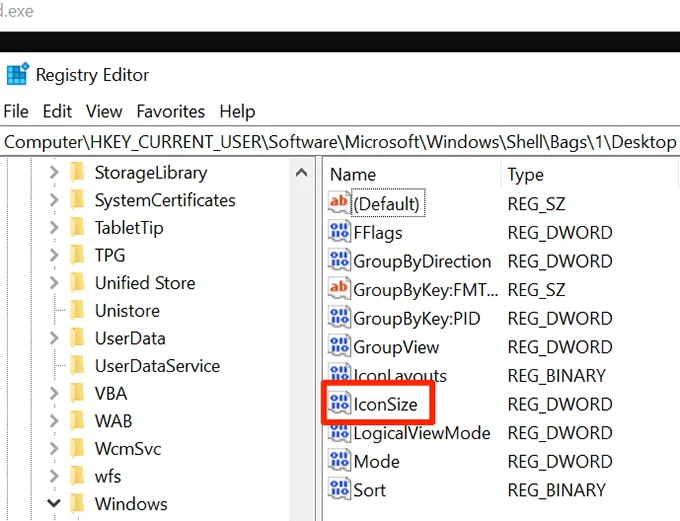The image size is (680, 521).
Task: Select the GroupView value name
Action: click(396, 347)
